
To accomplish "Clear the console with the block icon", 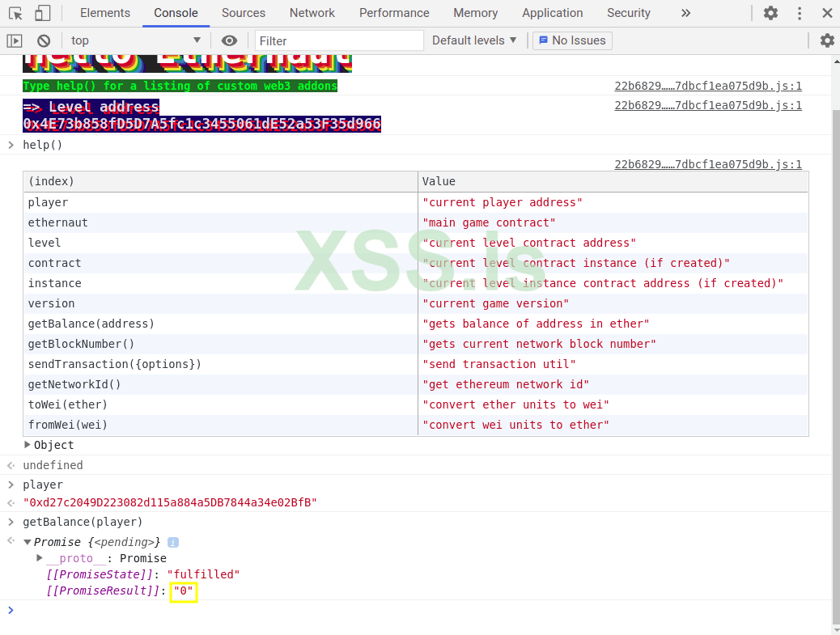I will (44, 40).
